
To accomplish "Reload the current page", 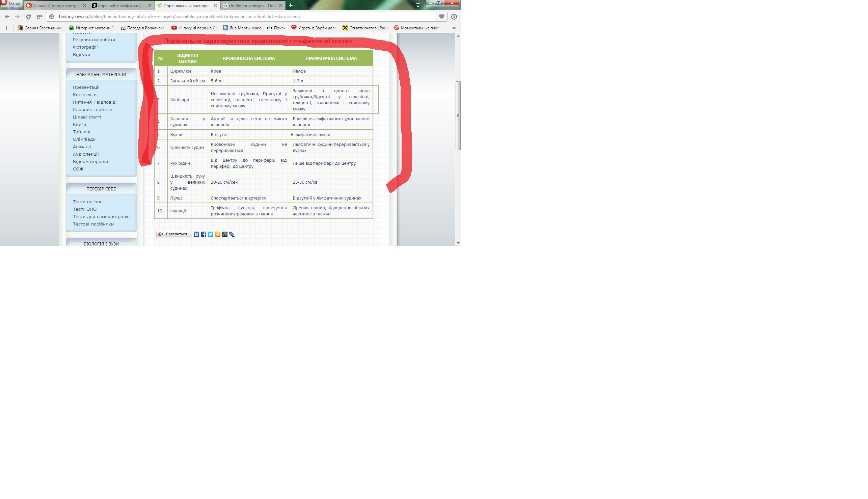I will pyautogui.click(x=28, y=17).
